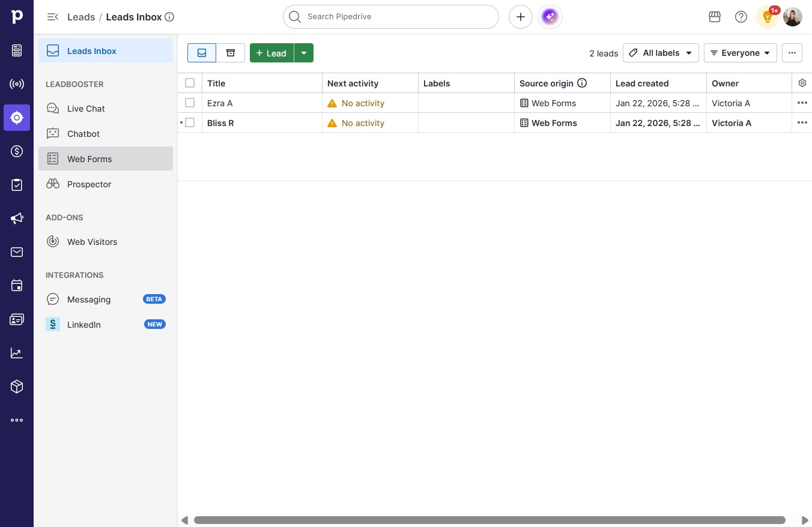Open Products box icon in rail
This screenshot has height=527, width=812.
[17, 387]
